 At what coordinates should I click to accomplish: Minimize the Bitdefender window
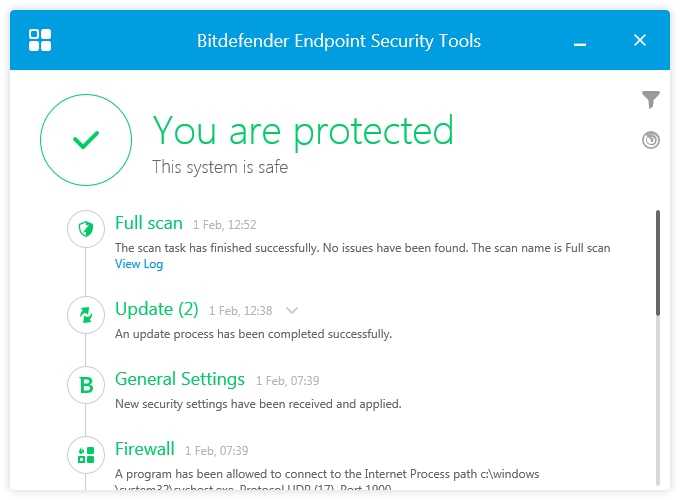coord(581,41)
